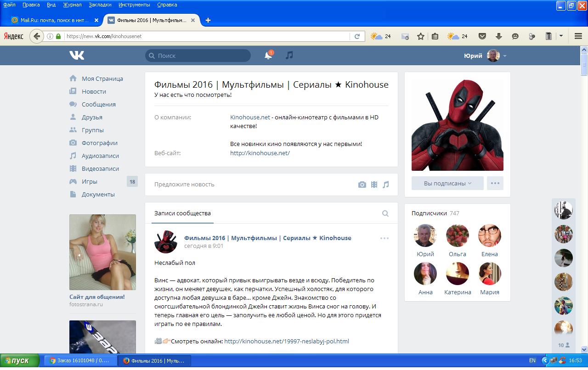Open subscriber Мария's avatar
This screenshot has height=370, width=588.
[x=490, y=274]
